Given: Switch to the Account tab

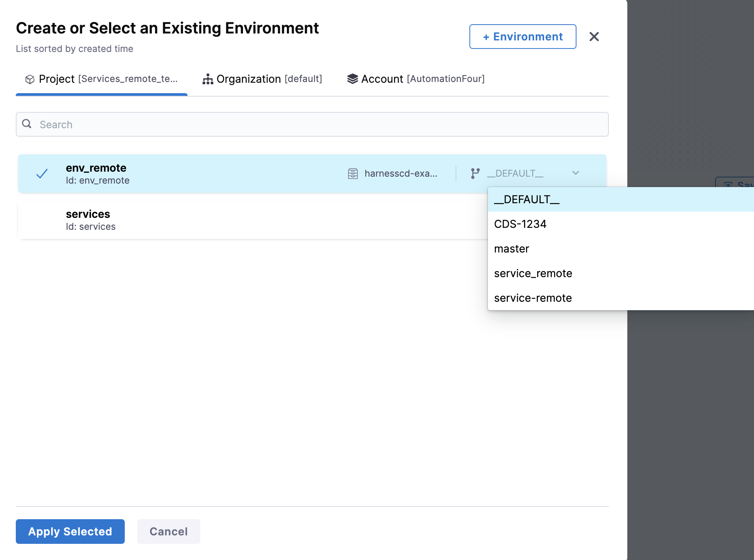Looking at the screenshot, I should [416, 79].
